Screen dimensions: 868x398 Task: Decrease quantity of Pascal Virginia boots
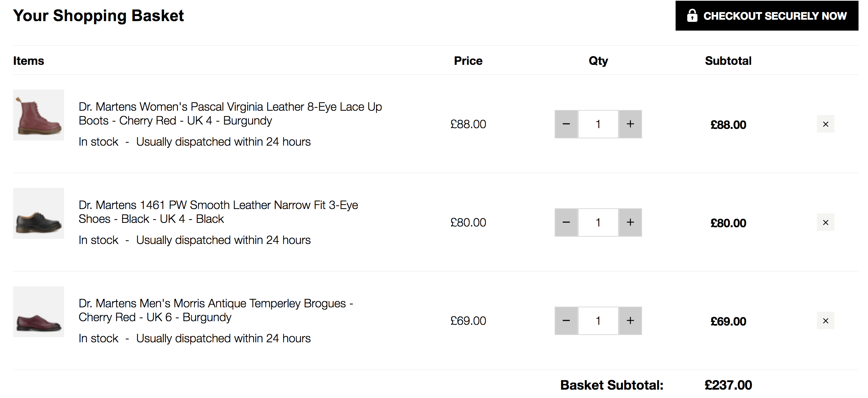(x=566, y=124)
